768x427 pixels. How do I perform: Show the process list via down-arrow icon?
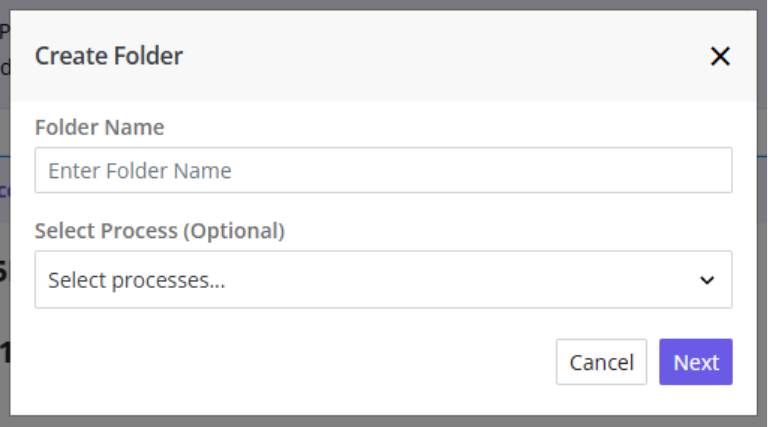coord(707,280)
